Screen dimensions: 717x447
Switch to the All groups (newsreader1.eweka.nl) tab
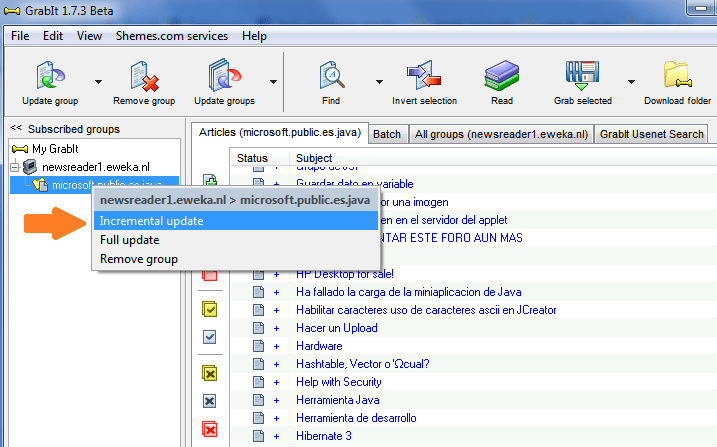point(501,134)
